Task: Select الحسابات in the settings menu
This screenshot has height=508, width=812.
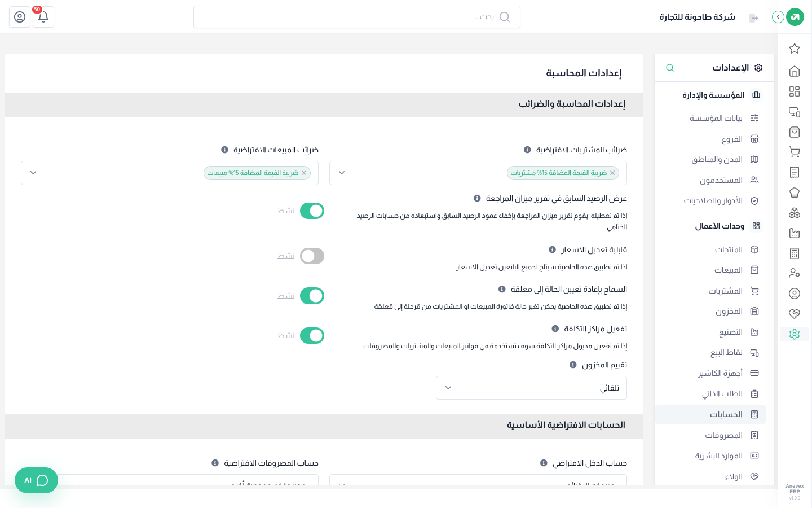Action: coord(710,414)
